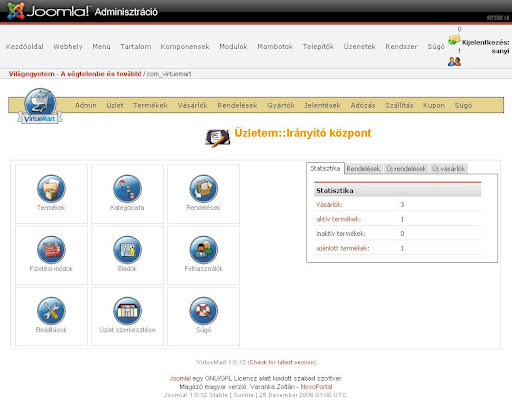Screen dimensions: 512x400
Task: Click the inaktív termékek: label
Action: pyautogui.click(x=341, y=234)
